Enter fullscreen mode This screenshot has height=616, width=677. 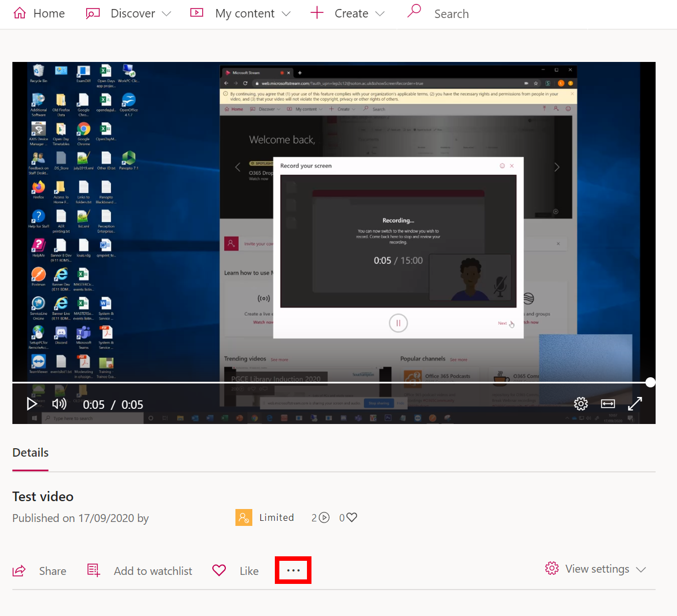click(635, 404)
